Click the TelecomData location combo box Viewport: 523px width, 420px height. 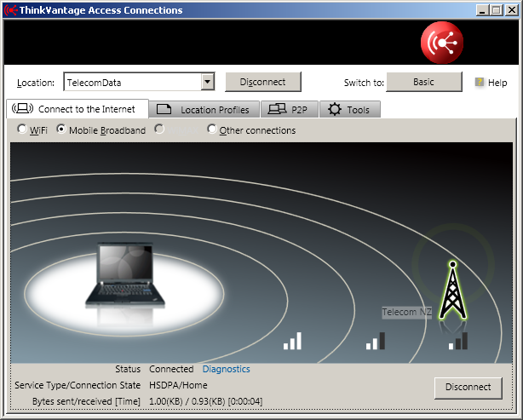pyautogui.click(x=139, y=82)
